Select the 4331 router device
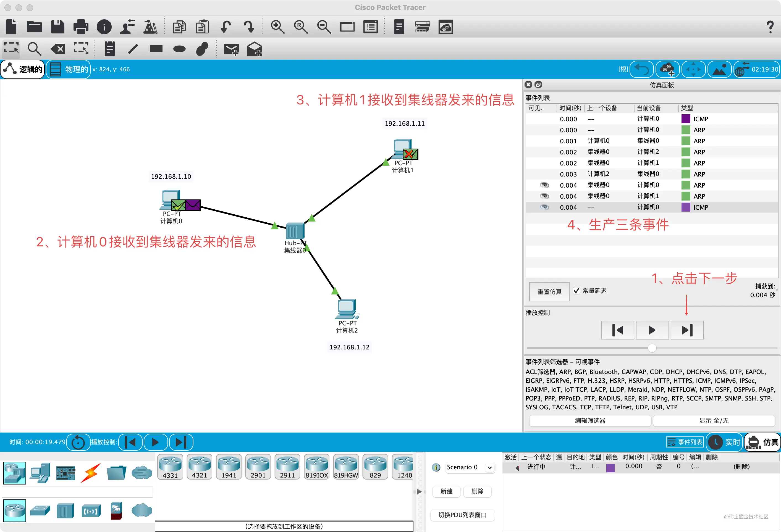The height and width of the screenshot is (532, 781). click(170, 467)
